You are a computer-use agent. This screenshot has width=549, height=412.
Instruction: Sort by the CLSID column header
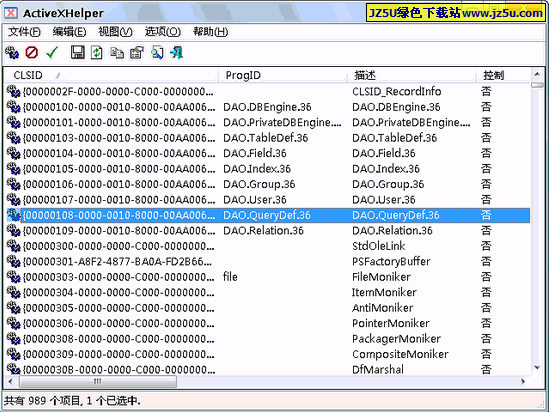(x=111, y=75)
